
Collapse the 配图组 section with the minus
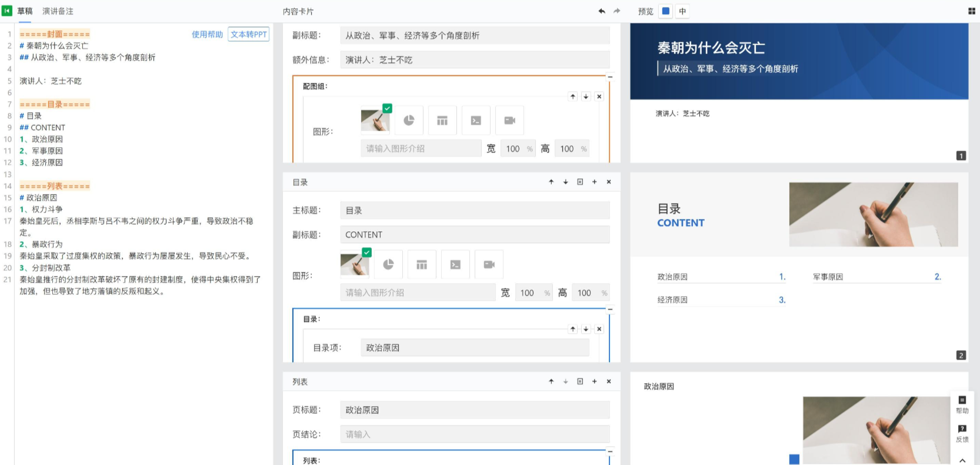click(x=610, y=77)
